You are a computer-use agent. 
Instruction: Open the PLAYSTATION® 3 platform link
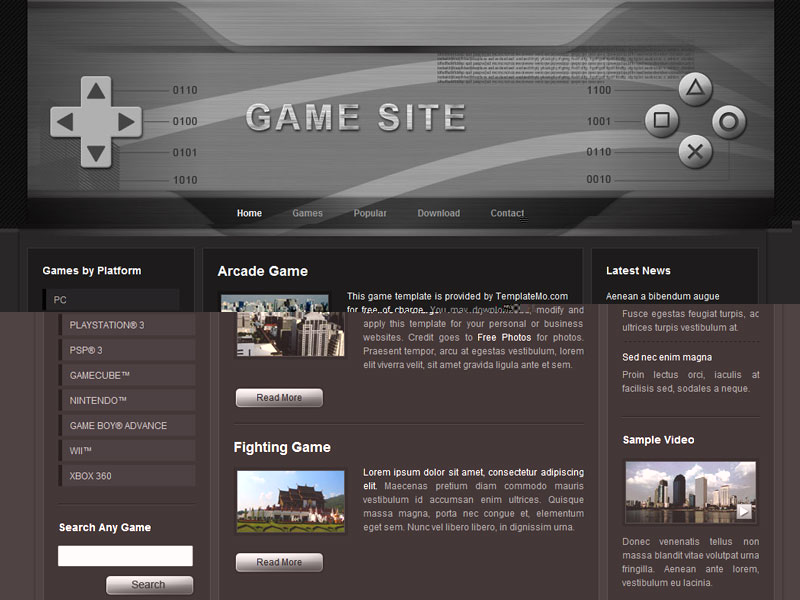[x=107, y=325]
